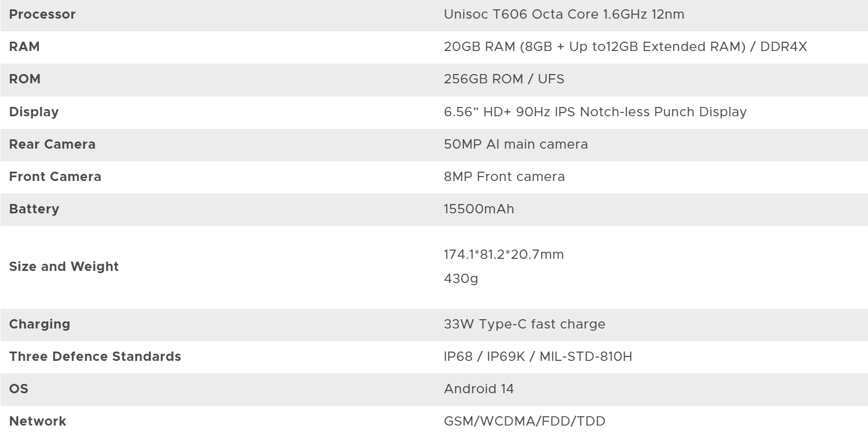The image size is (868, 436).
Task: Click the Android 14 OS value
Action: (479, 389)
